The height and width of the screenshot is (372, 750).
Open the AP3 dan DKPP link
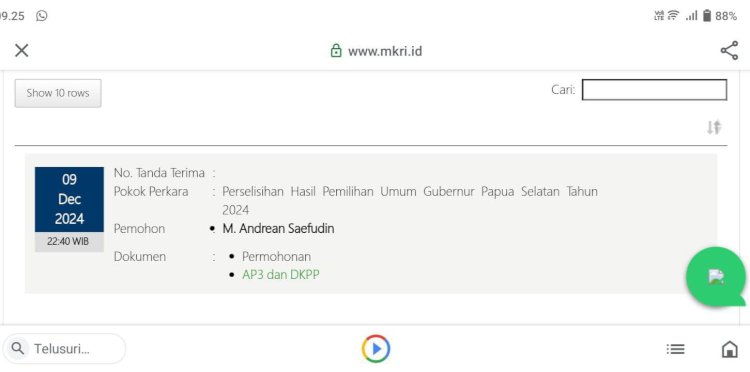(x=281, y=275)
